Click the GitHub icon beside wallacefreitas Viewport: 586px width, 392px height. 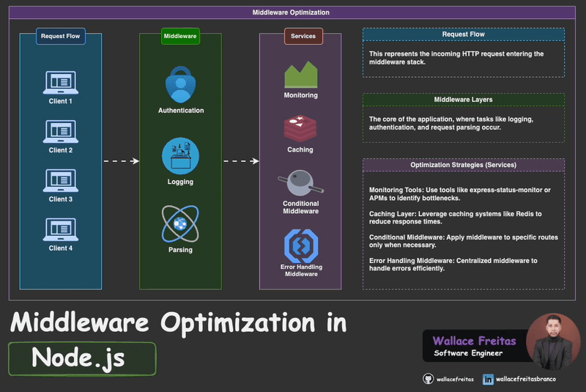pyautogui.click(x=428, y=379)
